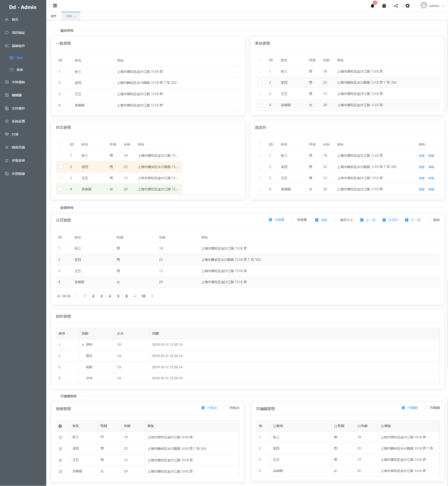Click the share icon in top bar
This screenshot has height=486, width=448.
pos(396,6)
